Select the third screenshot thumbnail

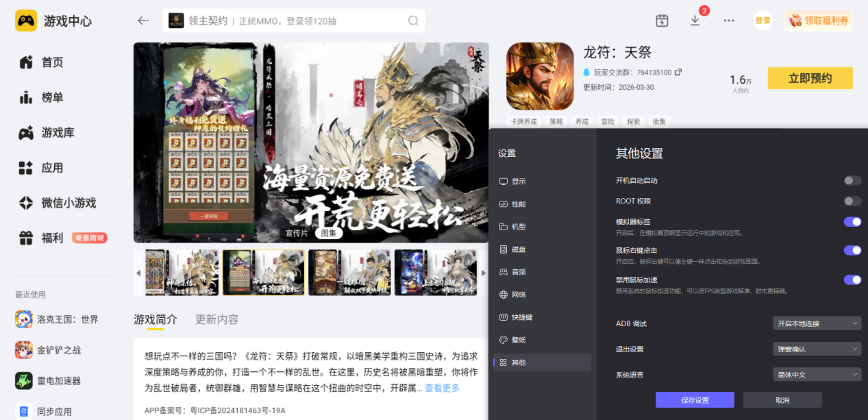click(349, 272)
